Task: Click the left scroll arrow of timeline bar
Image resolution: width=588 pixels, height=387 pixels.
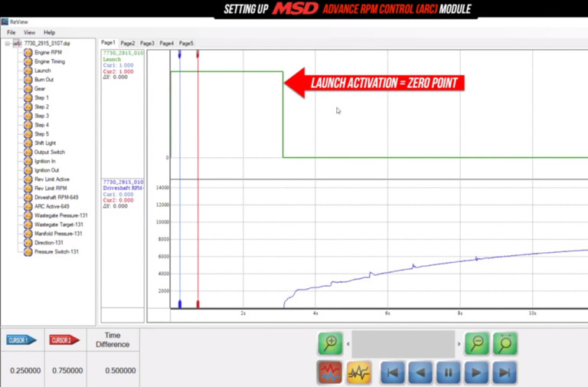Action: click(x=348, y=344)
